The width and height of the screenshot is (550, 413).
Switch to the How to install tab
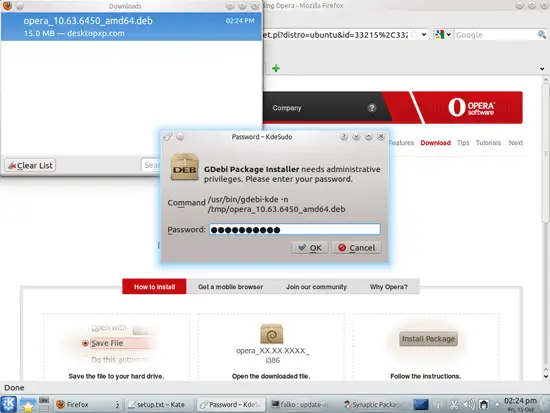154,287
